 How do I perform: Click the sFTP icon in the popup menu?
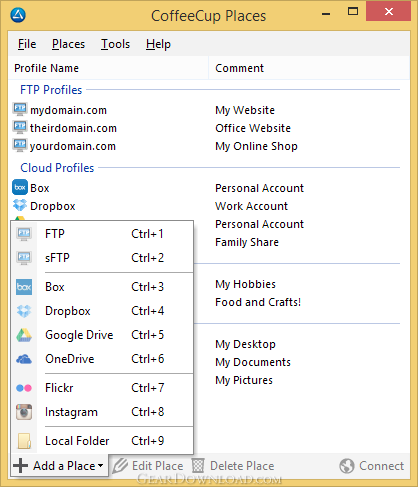point(24,258)
